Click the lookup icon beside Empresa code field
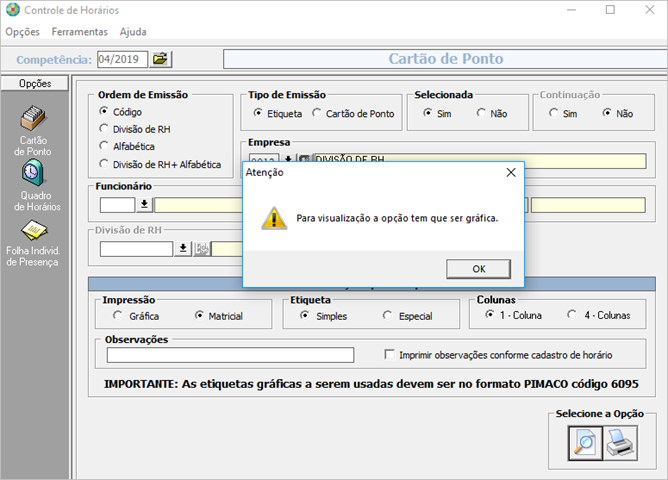The height and width of the screenshot is (480, 668). pos(304,158)
